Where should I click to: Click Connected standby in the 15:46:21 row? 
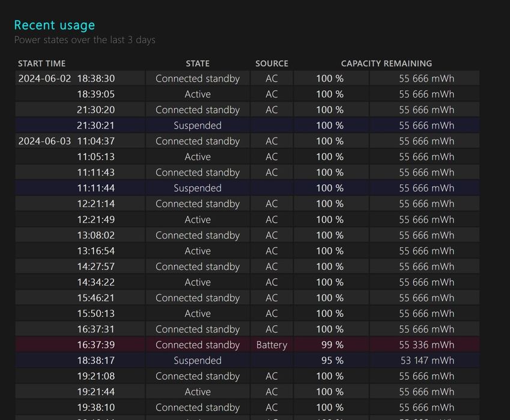coord(198,298)
